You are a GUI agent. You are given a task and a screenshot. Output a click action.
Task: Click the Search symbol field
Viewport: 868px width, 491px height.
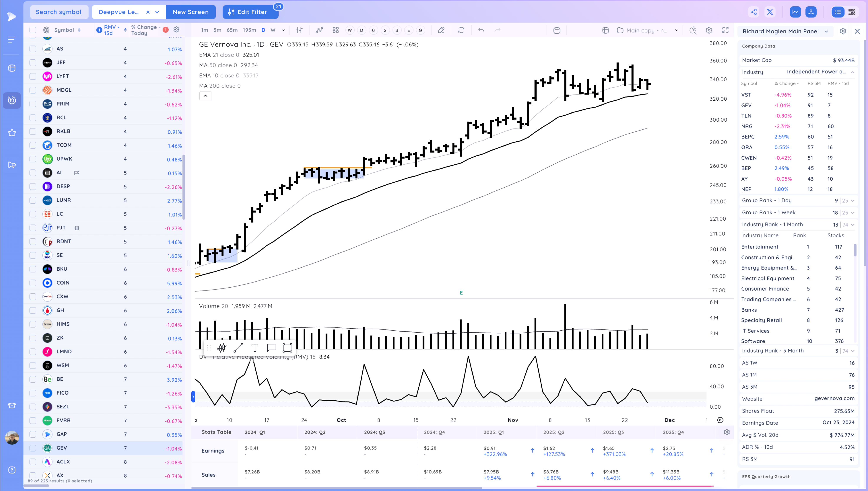click(x=59, y=12)
